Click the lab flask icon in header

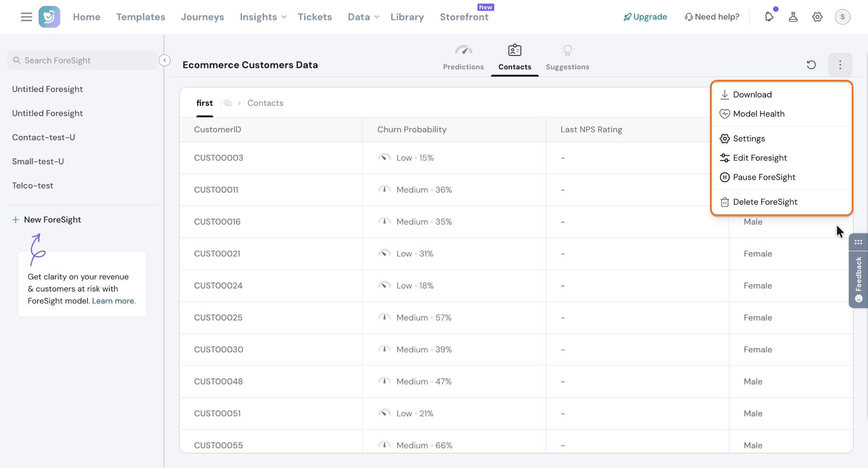793,17
